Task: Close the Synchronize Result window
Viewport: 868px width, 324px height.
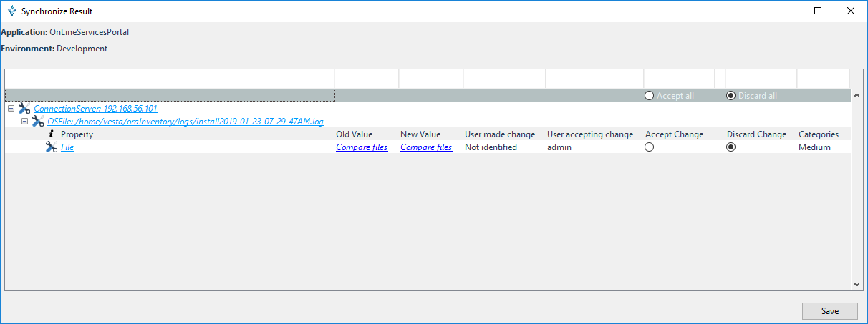Action: point(851,11)
